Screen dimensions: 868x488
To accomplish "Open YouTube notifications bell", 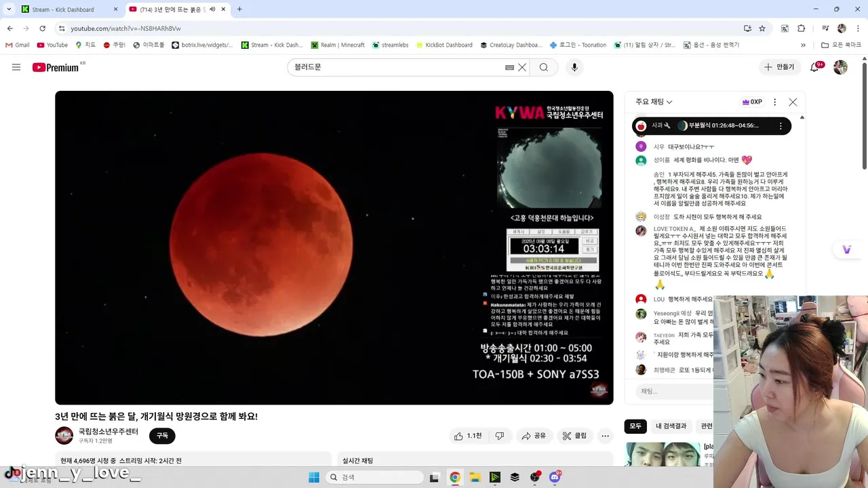I will [x=815, y=67].
